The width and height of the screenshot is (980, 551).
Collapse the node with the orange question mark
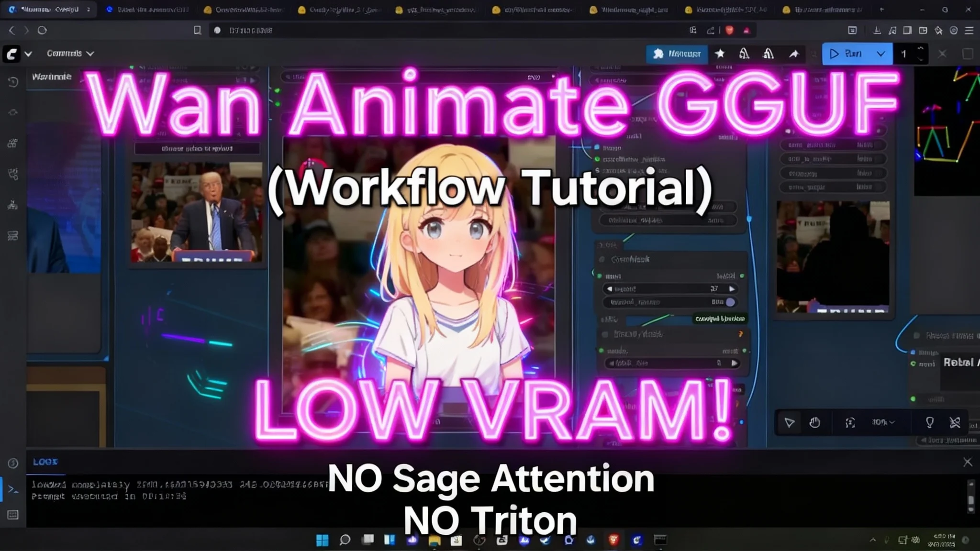[x=605, y=334]
